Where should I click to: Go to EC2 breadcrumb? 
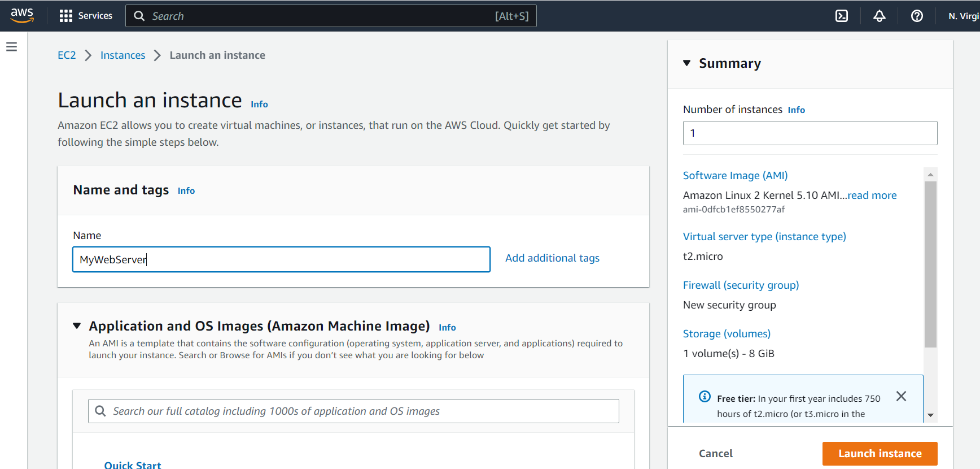(x=67, y=55)
